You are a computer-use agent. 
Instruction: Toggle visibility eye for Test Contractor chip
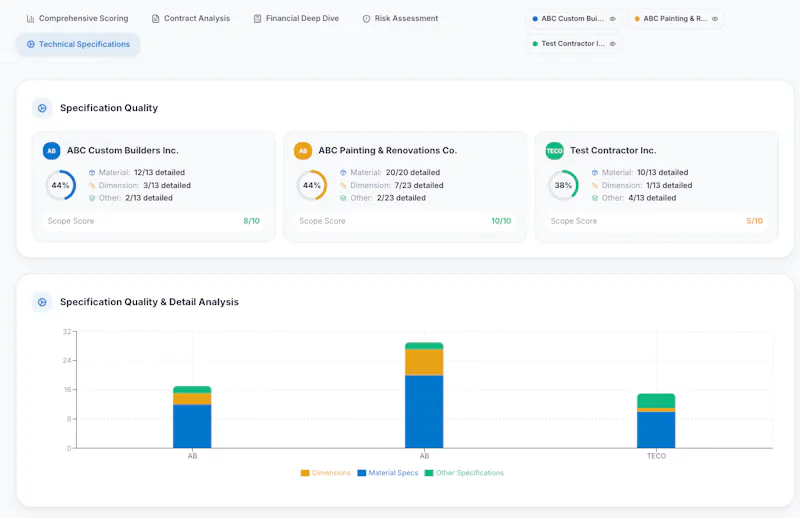613,44
